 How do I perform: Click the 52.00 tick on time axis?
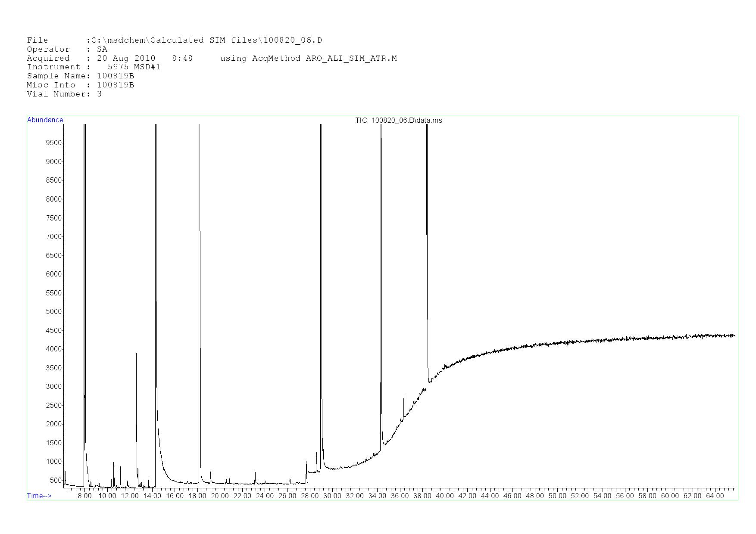click(580, 496)
